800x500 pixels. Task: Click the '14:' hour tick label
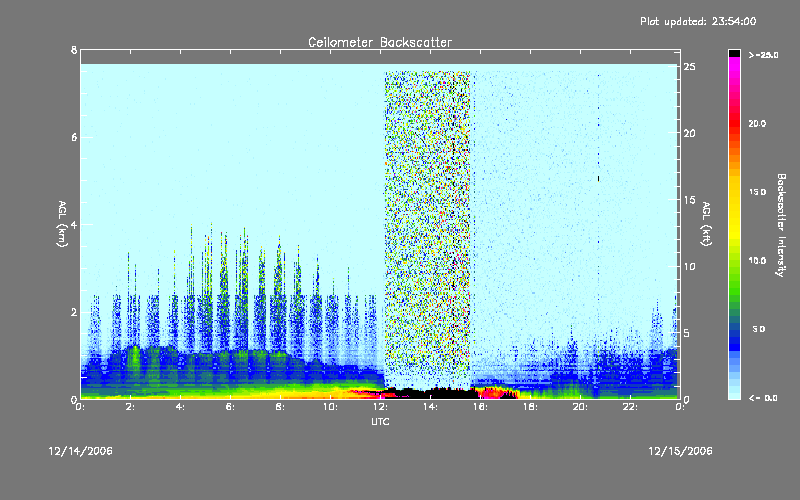(x=431, y=407)
